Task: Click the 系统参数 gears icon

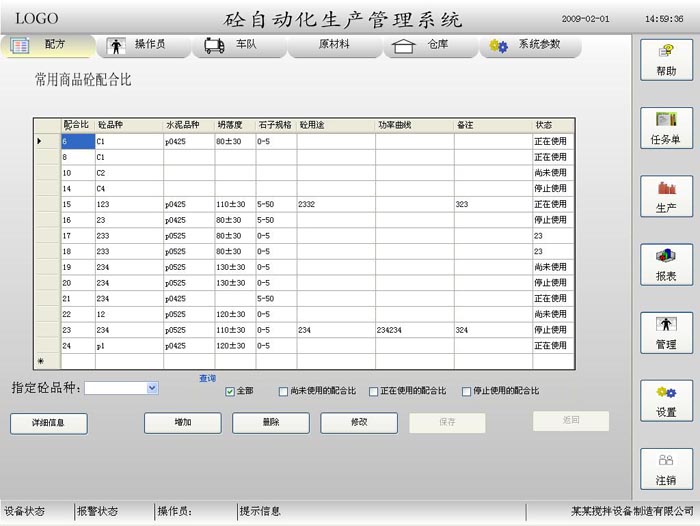Action: pos(498,46)
